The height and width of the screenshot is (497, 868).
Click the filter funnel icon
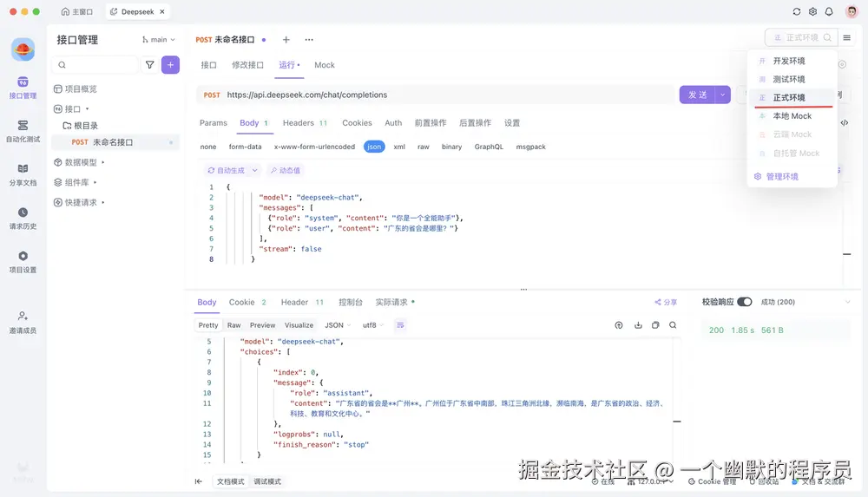[149, 65]
